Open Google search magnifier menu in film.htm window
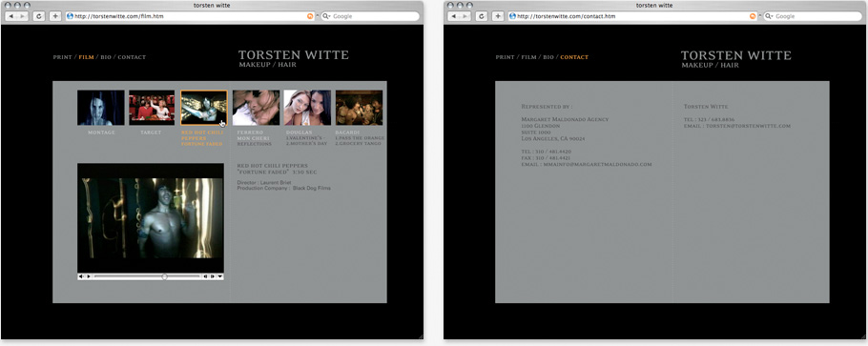Viewport: 868px width, 346px height. [x=326, y=16]
